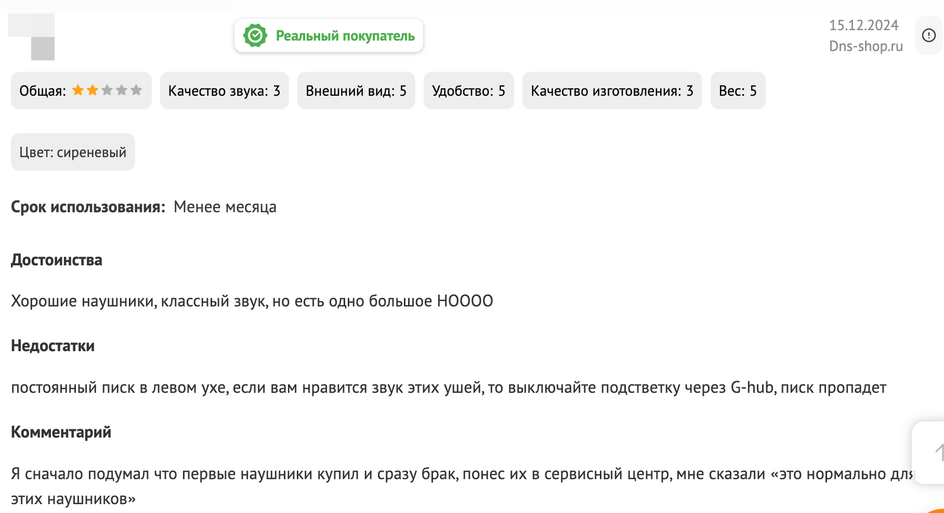Image resolution: width=944 pixels, height=513 pixels.
Task: Click the advantages text 'Хорошие наушники, классный звук'
Action: click(252, 301)
